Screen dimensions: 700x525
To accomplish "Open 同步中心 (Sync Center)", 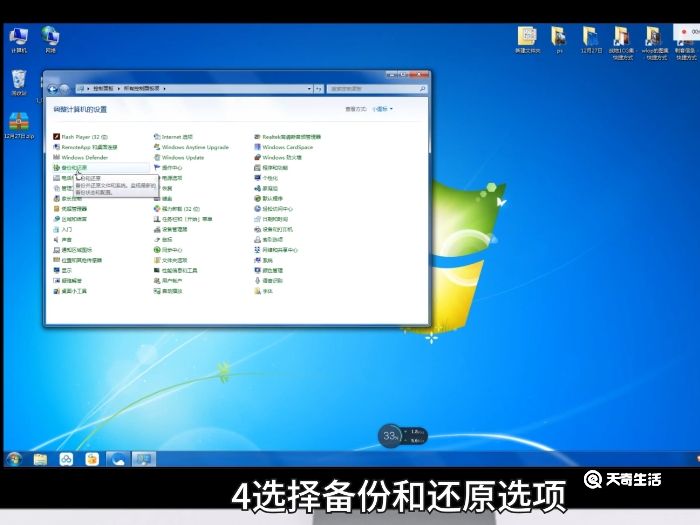I will 168,250.
